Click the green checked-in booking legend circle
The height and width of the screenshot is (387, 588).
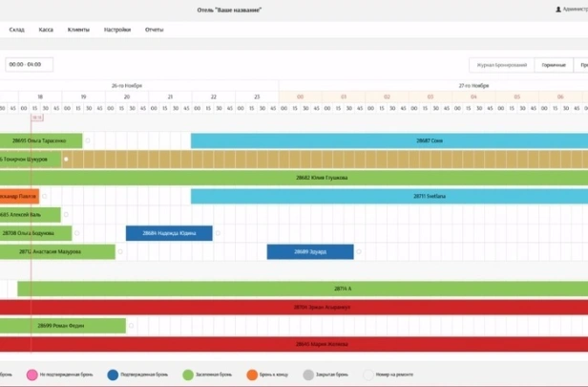(188, 376)
